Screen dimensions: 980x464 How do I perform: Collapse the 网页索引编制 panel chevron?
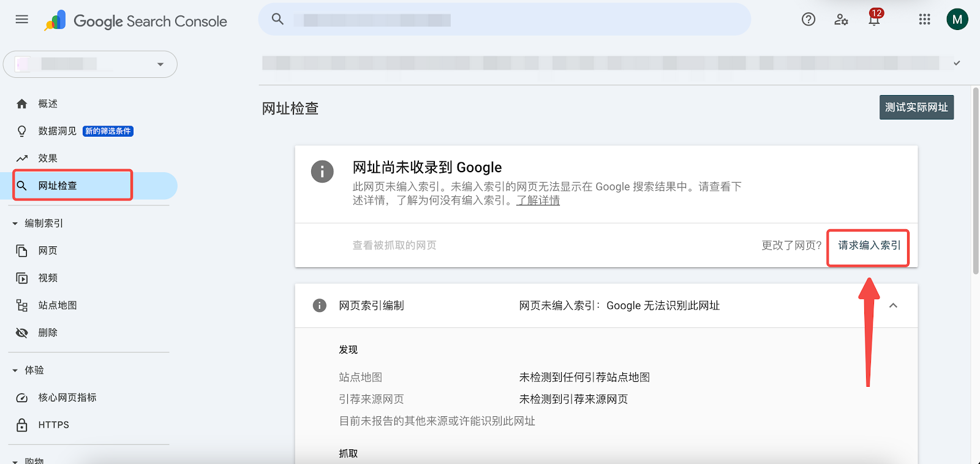click(894, 305)
